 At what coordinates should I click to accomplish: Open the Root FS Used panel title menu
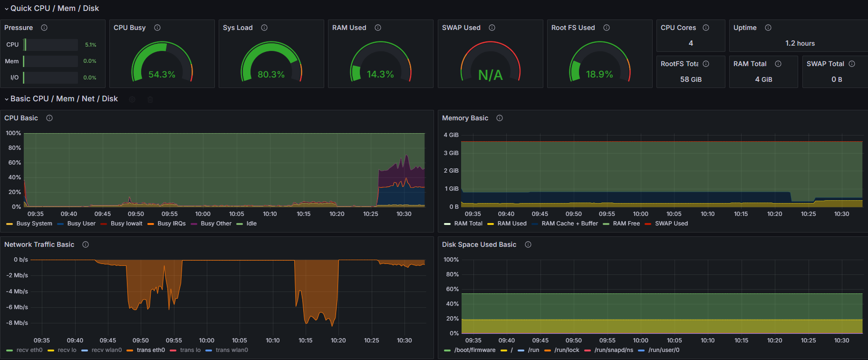tap(573, 28)
